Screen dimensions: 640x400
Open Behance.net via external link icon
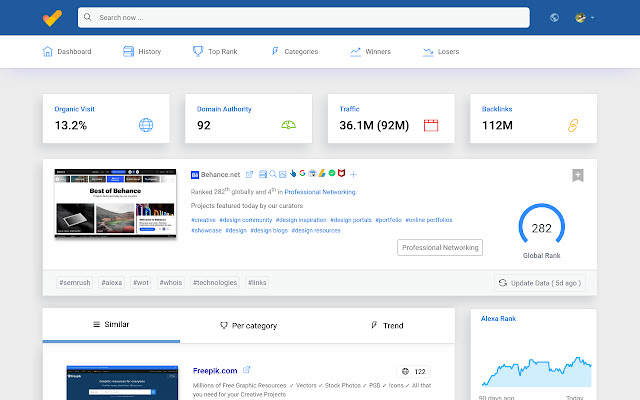[249, 174]
